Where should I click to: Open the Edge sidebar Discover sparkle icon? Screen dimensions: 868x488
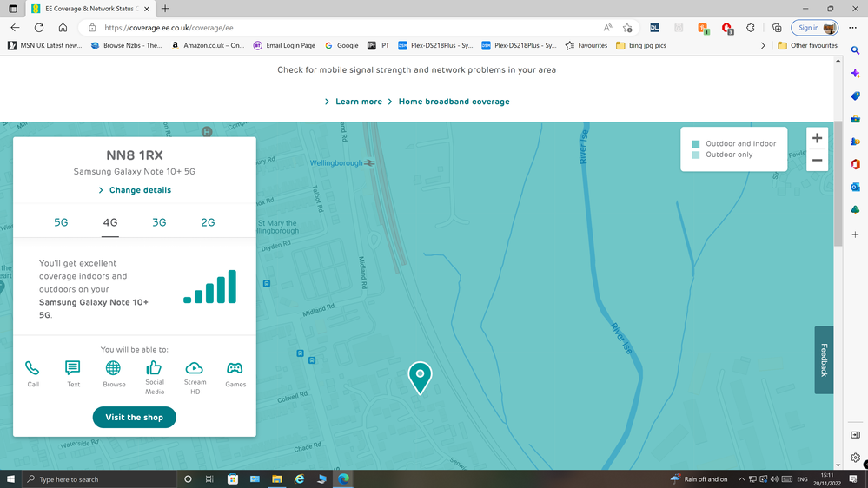click(x=855, y=73)
